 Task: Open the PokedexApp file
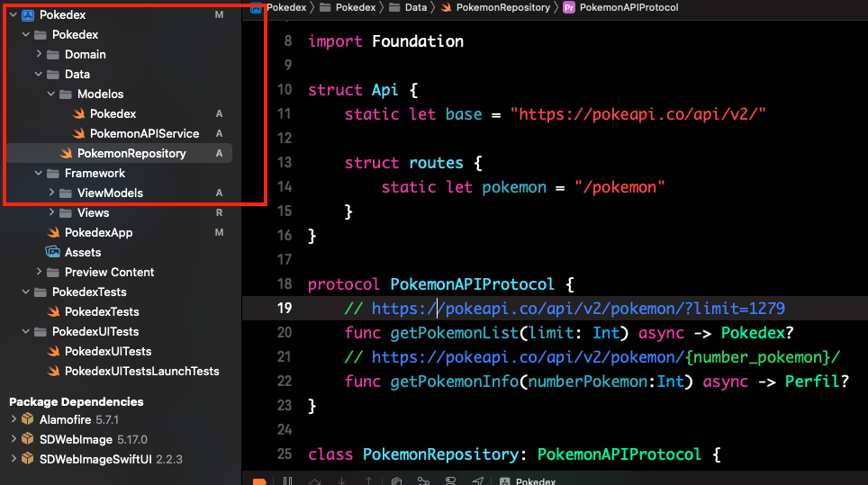pos(98,232)
